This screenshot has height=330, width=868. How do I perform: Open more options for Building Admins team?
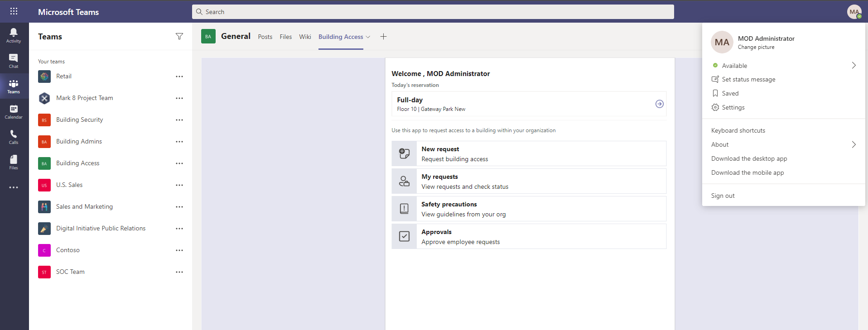pos(179,142)
